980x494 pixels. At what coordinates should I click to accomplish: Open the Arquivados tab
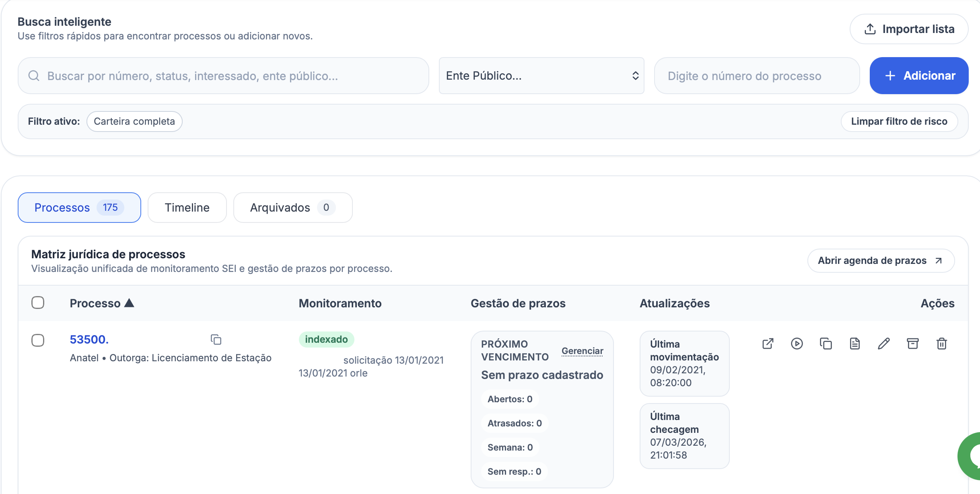tap(293, 208)
